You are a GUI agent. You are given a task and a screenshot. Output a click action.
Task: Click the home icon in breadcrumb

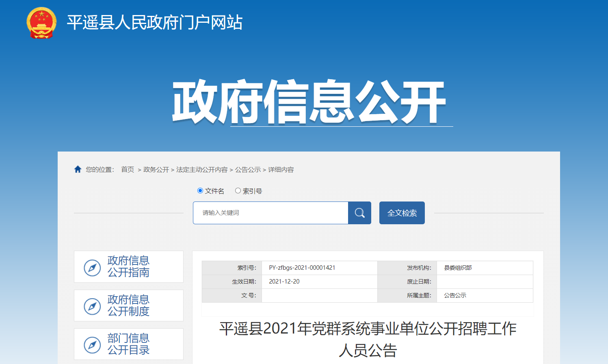(78, 169)
